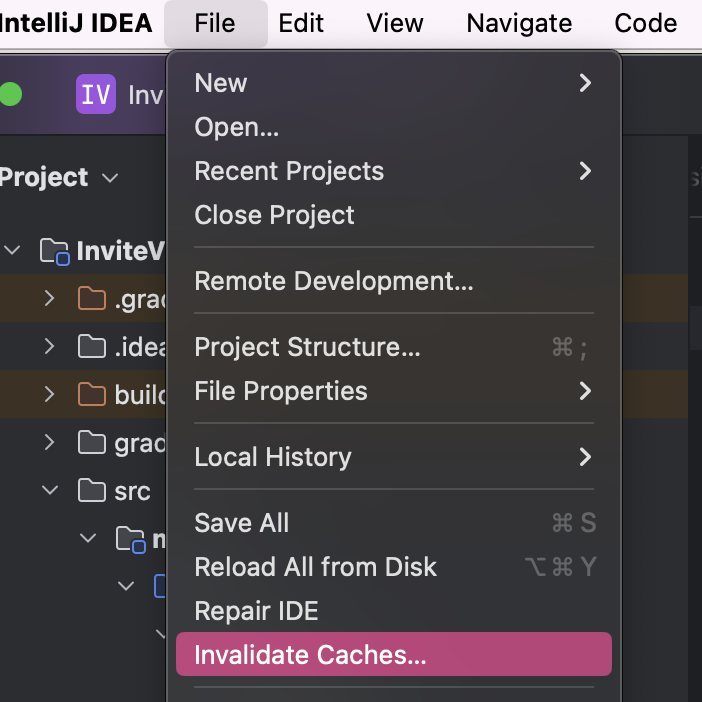
Task: Open the Recent Projects submenu
Action: click(289, 171)
